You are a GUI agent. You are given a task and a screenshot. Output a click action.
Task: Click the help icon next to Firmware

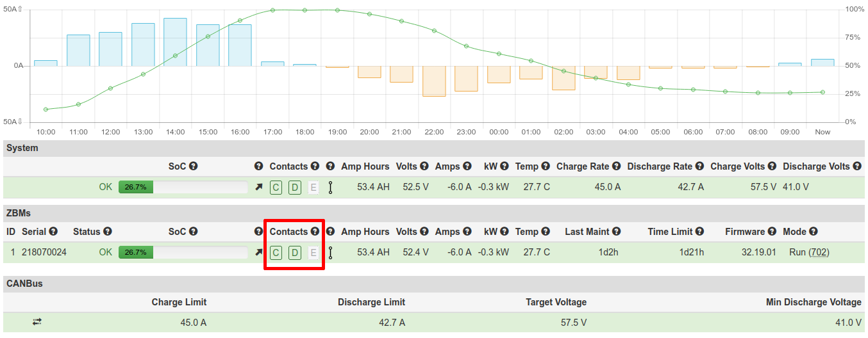[x=772, y=232]
